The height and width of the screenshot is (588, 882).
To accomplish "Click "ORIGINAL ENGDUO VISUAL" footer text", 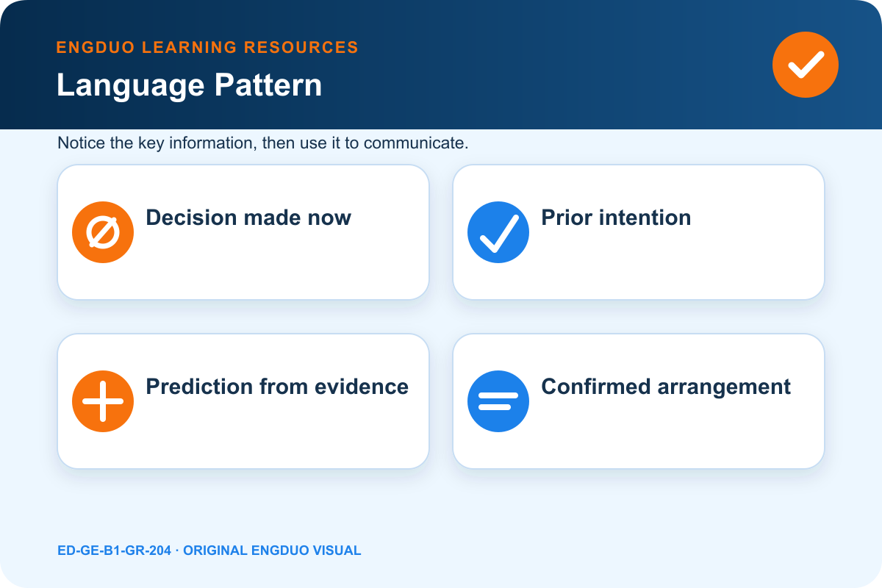I will tap(272, 551).
